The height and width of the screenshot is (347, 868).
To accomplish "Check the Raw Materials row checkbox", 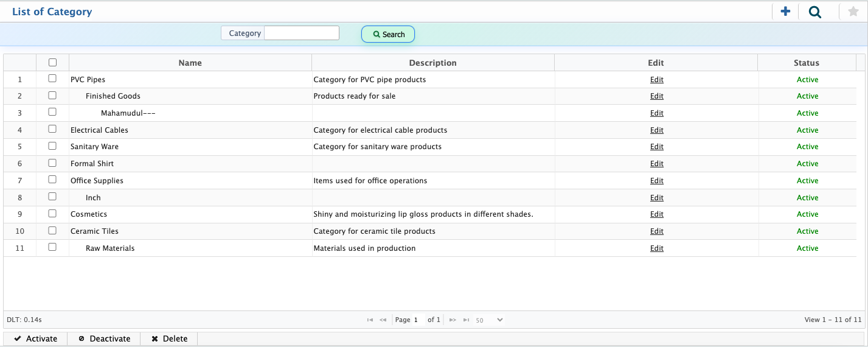I will point(52,247).
